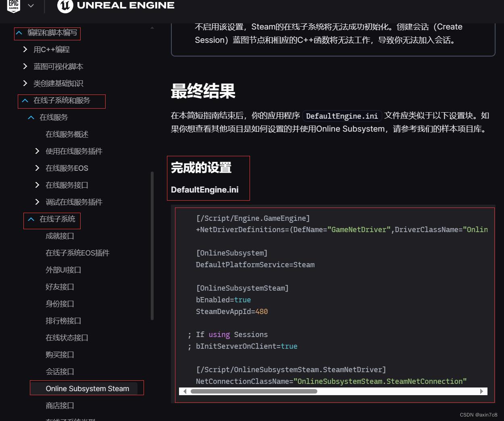Collapse the 编程和脚本编写 section chevron
This screenshot has width=504, height=421.
coord(19,33)
